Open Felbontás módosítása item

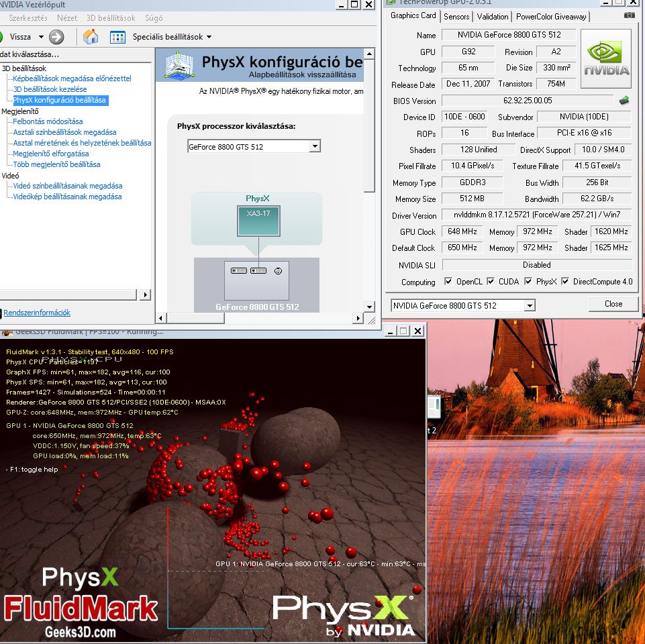[x=48, y=121]
